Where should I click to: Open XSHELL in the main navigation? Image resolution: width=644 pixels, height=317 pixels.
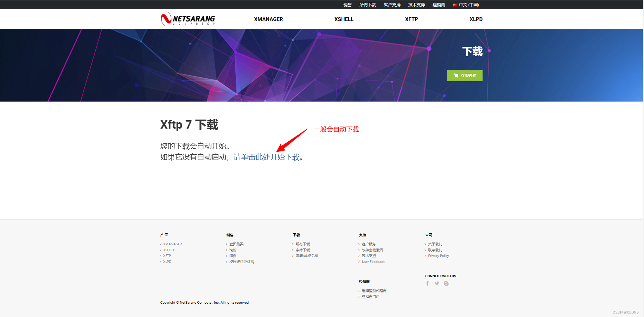pyautogui.click(x=344, y=19)
